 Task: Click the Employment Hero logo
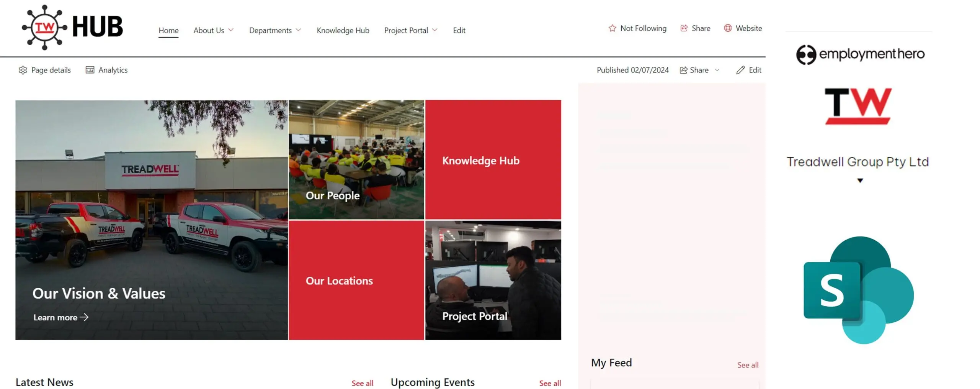(860, 54)
